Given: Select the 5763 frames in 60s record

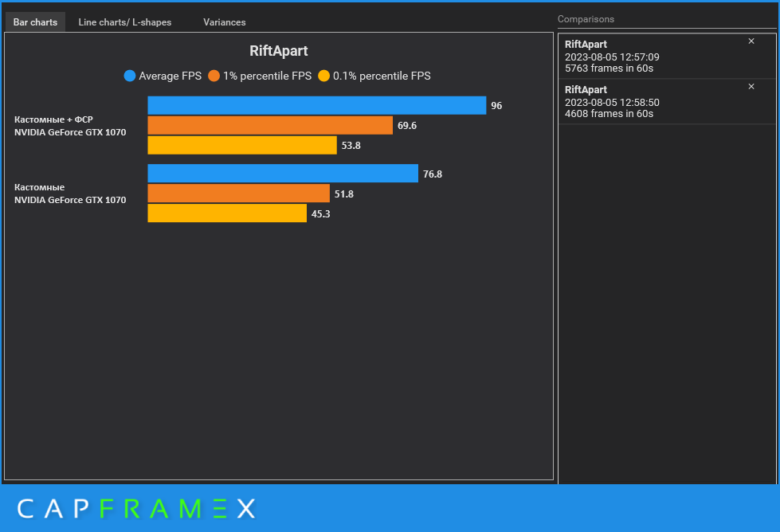Looking at the screenshot, I should [x=667, y=57].
